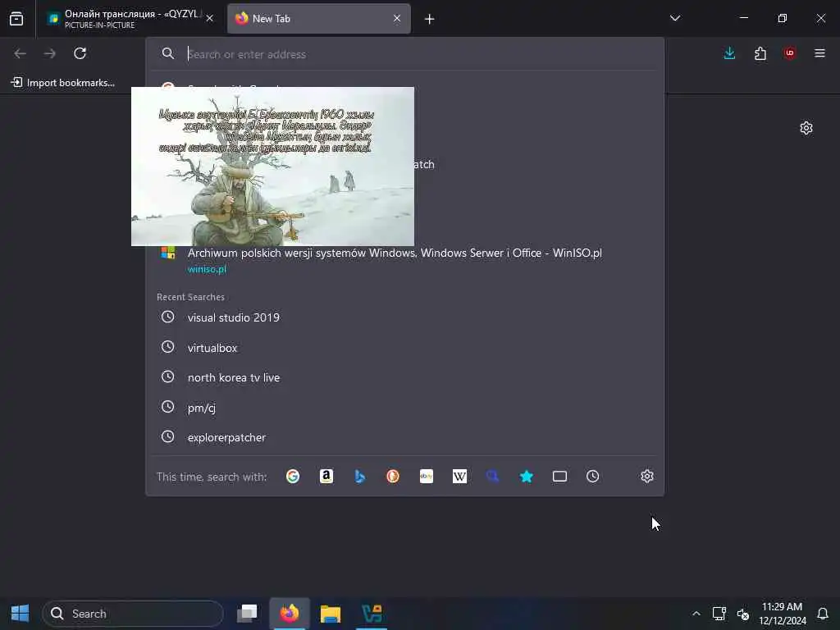Viewport: 840px width, 630px height.
Task: Click Import bookmarks button
Action: (62, 83)
